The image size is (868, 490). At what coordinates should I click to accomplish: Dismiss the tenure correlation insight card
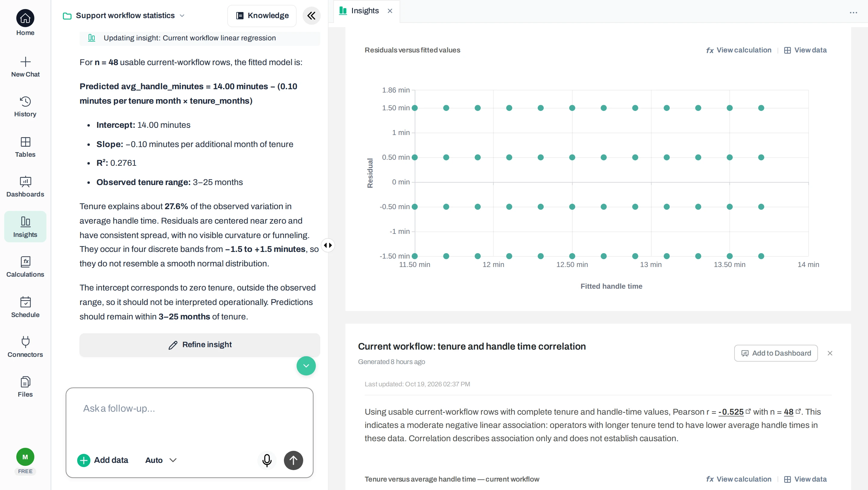830,353
